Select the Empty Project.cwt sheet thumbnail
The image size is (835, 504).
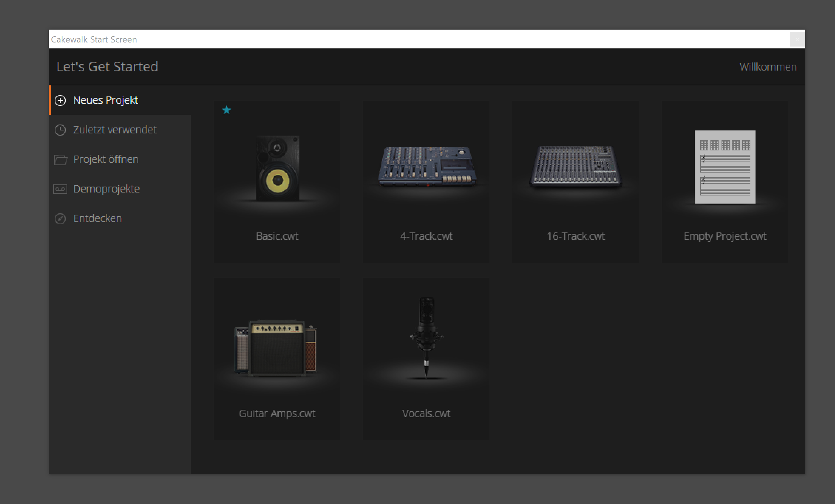coord(725,167)
